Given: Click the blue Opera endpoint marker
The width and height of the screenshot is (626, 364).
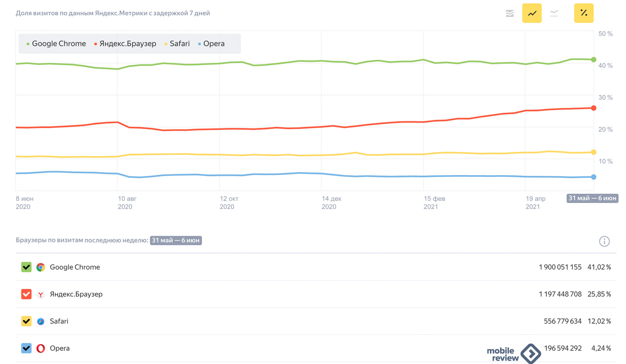Looking at the screenshot, I should tap(594, 177).
